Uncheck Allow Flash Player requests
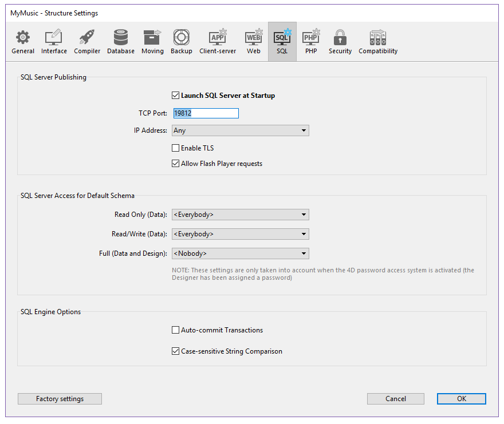 tap(176, 164)
